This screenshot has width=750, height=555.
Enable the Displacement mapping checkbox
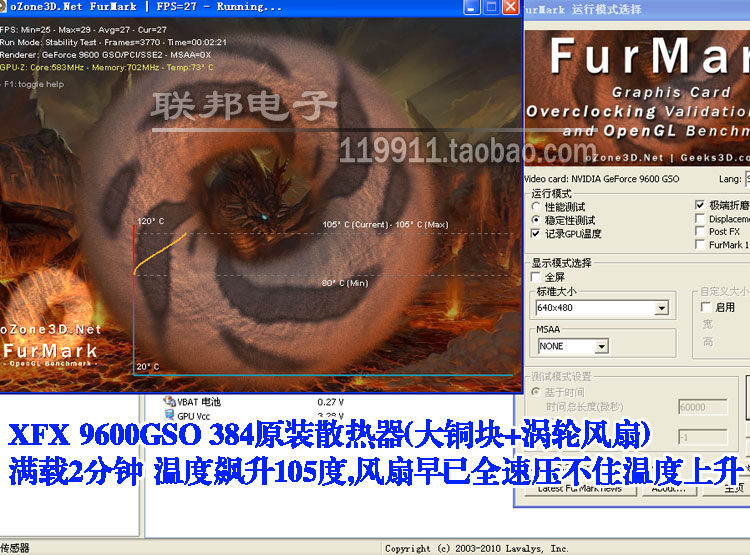click(700, 218)
